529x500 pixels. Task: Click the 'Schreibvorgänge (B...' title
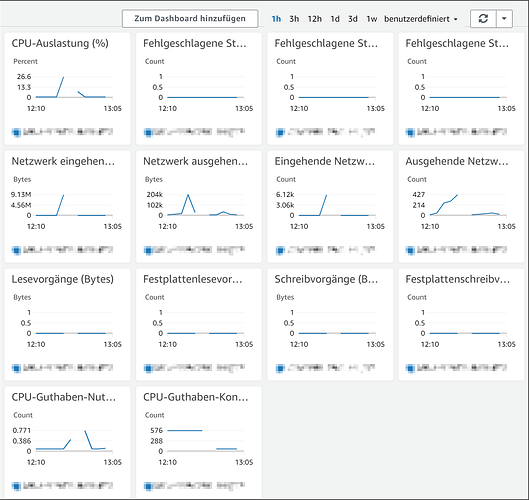tap(326, 279)
